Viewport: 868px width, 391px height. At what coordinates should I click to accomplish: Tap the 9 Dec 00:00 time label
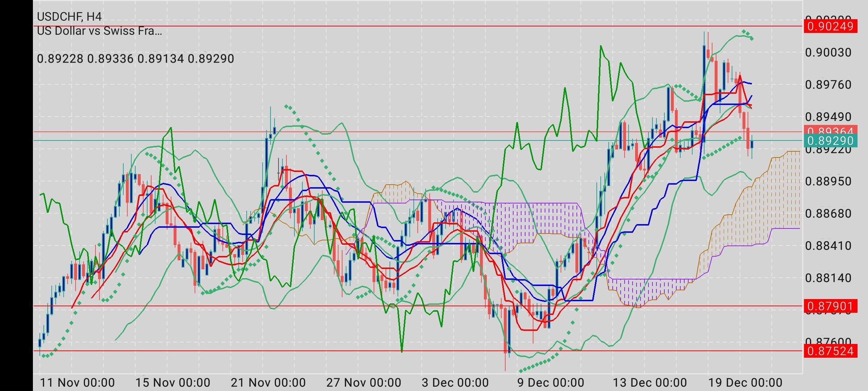click(x=550, y=383)
